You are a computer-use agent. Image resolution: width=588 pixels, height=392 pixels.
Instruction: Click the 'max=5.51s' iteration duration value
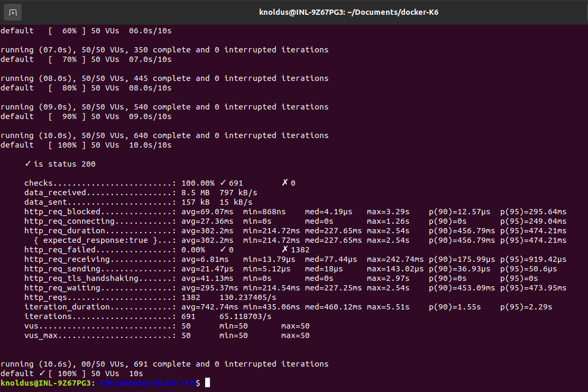coord(388,307)
